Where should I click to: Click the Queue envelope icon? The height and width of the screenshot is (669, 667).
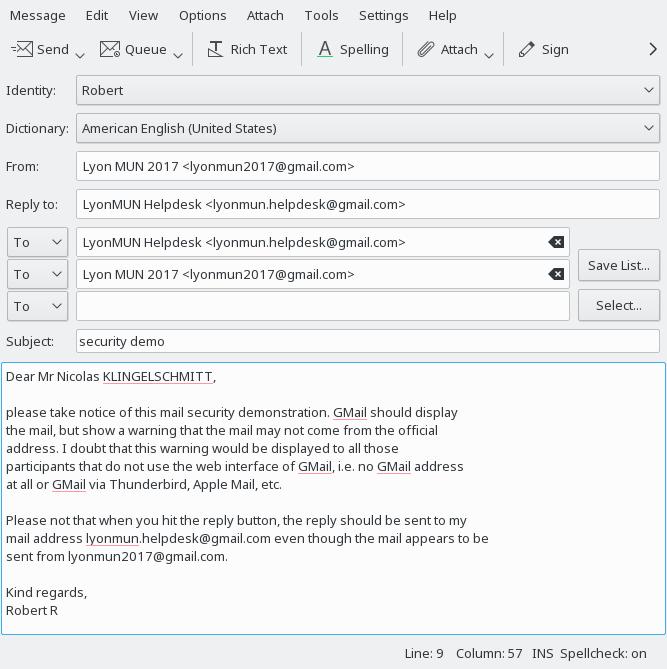click(110, 49)
